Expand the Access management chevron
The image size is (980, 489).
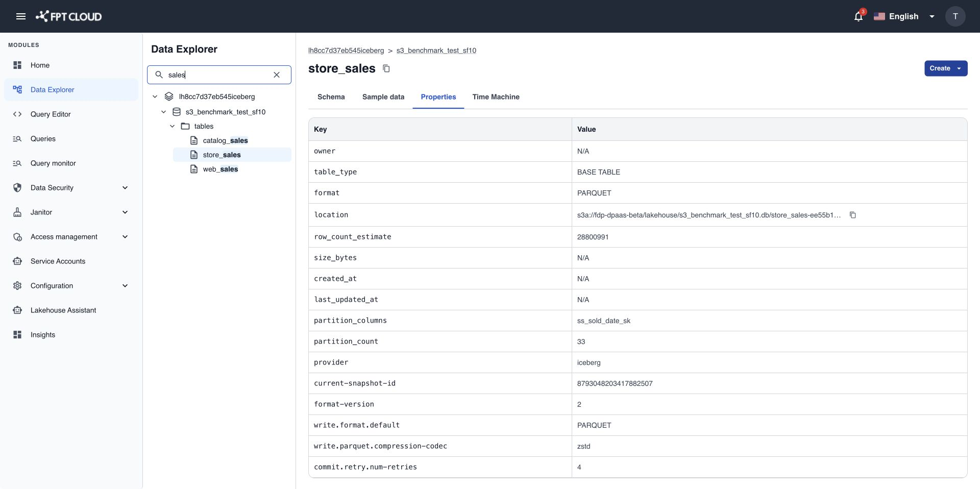pos(125,237)
